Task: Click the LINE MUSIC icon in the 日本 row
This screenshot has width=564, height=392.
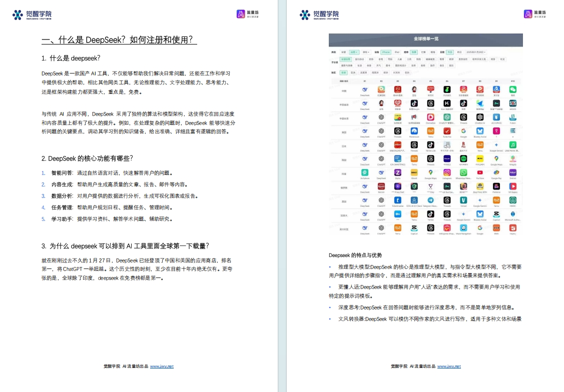Action: tap(512, 145)
